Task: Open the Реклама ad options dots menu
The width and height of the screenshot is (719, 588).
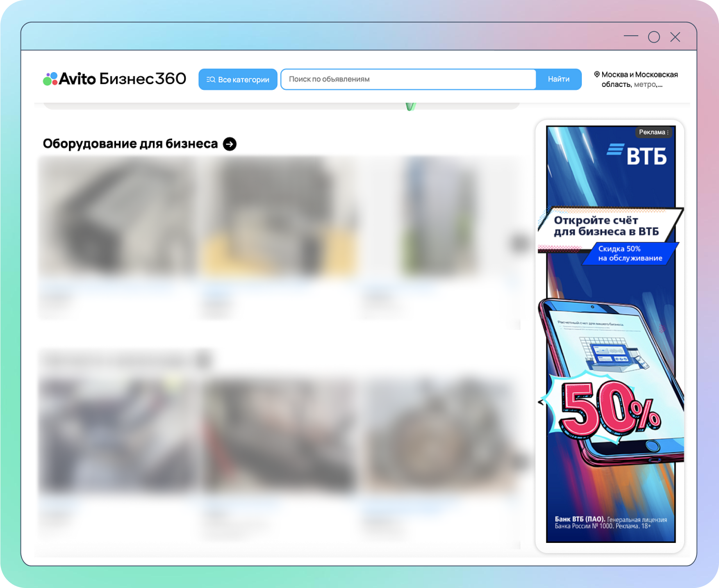Action: (668, 132)
